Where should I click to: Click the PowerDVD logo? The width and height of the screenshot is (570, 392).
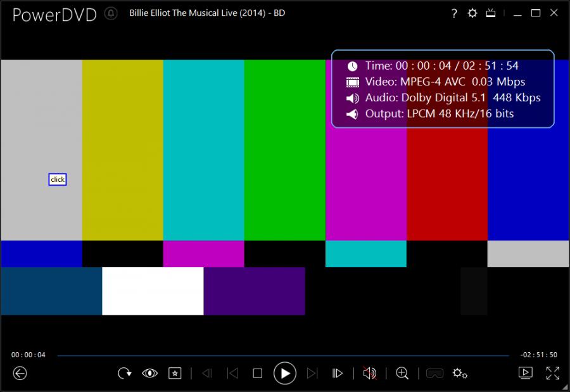coord(54,15)
